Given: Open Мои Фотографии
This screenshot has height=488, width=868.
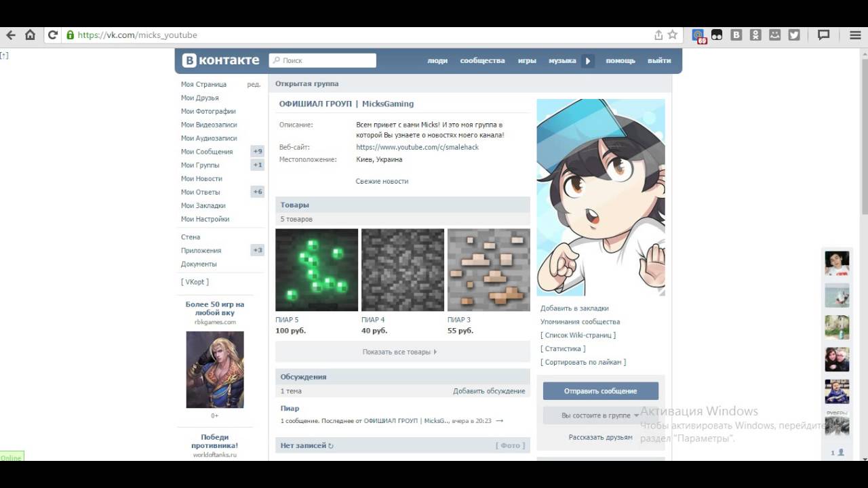Looking at the screenshot, I should tap(208, 111).
